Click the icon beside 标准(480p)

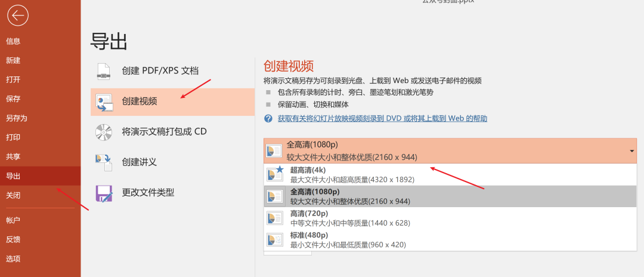275,239
